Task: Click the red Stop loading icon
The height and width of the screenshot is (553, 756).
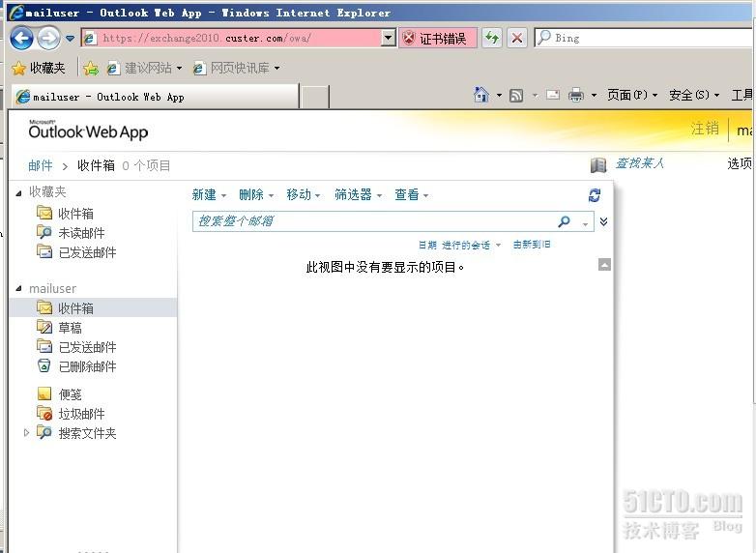Action: coord(517,38)
